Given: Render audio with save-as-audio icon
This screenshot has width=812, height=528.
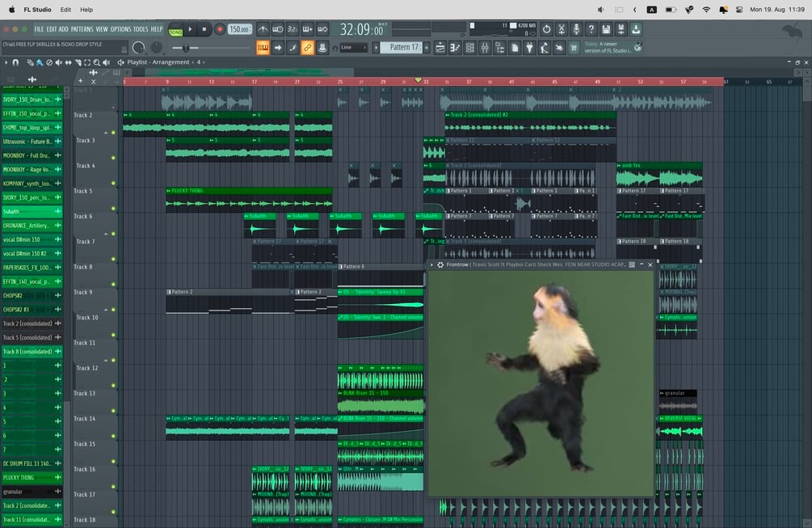Looking at the screenshot, I should click(621, 30).
